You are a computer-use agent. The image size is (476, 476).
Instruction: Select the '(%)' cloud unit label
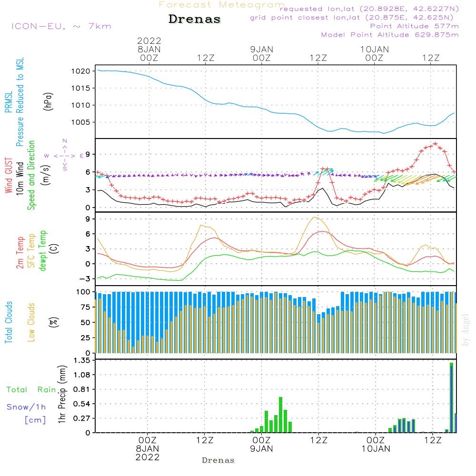coord(53,322)
